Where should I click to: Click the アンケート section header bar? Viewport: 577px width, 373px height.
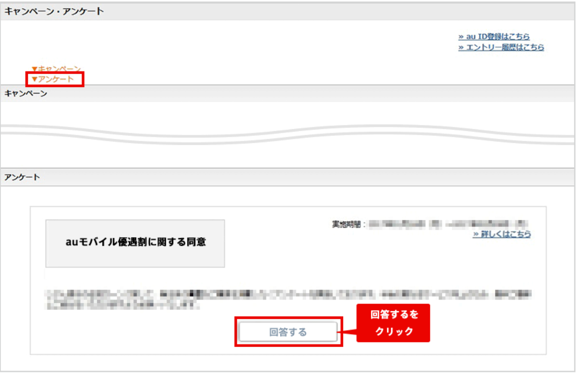tap(288, 177)
